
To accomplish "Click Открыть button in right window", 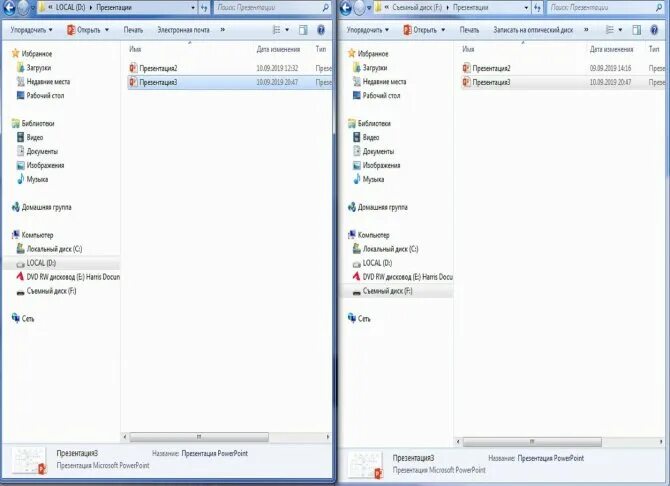I will click(420, 30).
